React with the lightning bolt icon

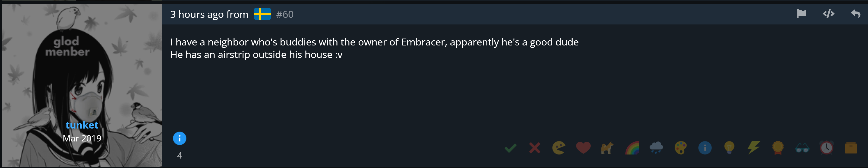[753, 148]
